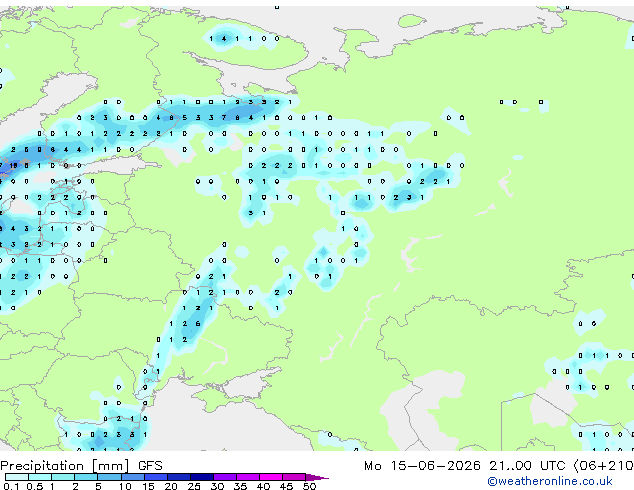Click the '0.1' legend label
Image resolution: width=634 pixels, height=490 pixels.
(12, 486)
